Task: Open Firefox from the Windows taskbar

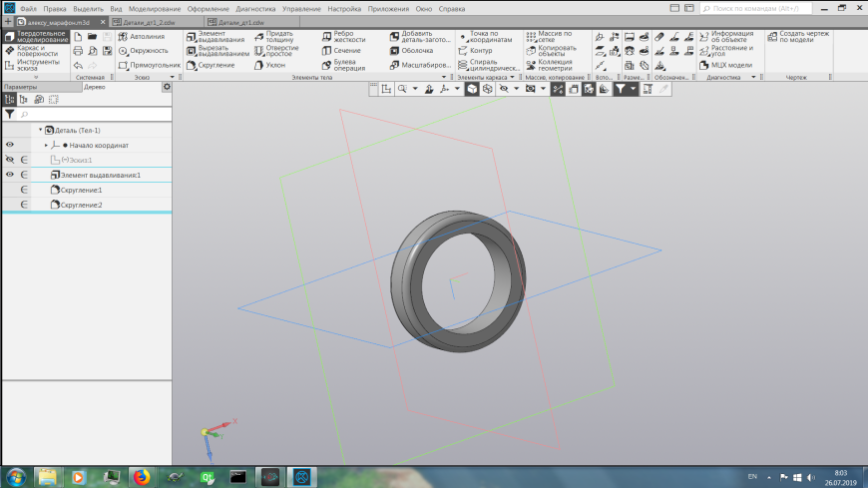Action: (x=141, y=476)
